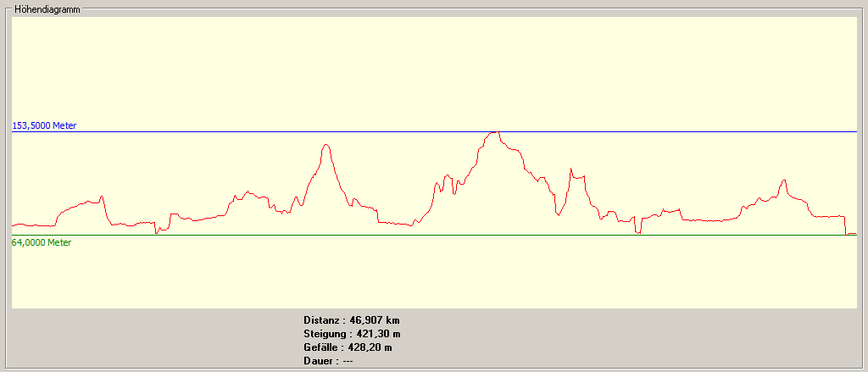Click the start of the red profile line
The height and width of the screenshot is (372, 868).
point(14,225)
